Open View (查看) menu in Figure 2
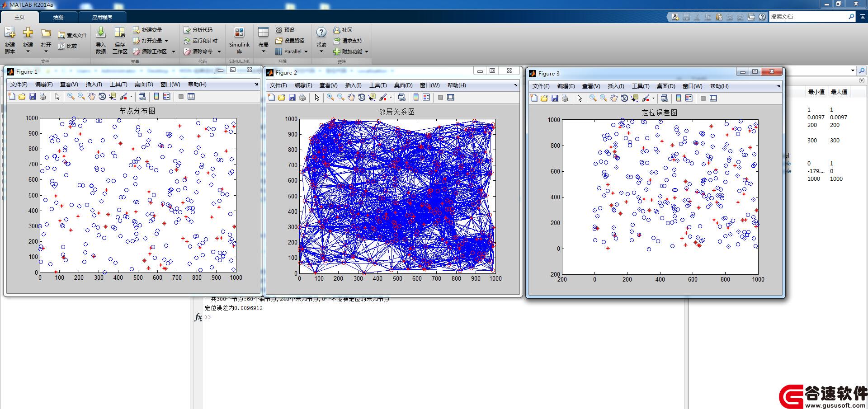The height and width of the screenshot is (409, 868). (328, 85)
